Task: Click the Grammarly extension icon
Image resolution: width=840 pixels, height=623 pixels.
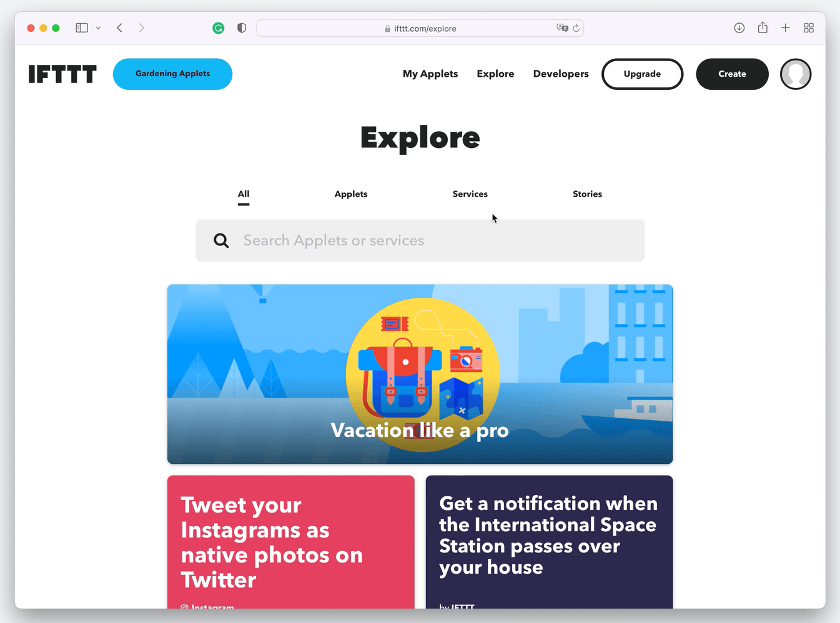Action: pyautogui.click(x=218, y=28)
